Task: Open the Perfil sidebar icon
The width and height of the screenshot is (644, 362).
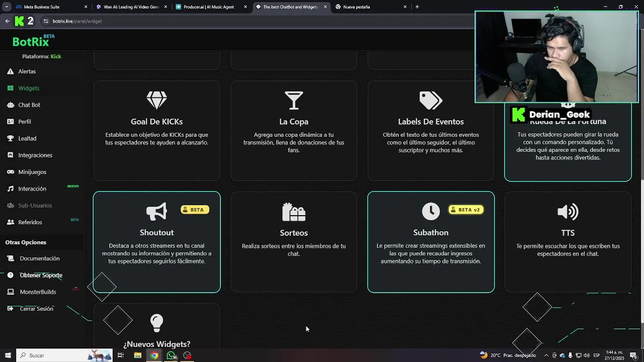Action: coord(10,122)
